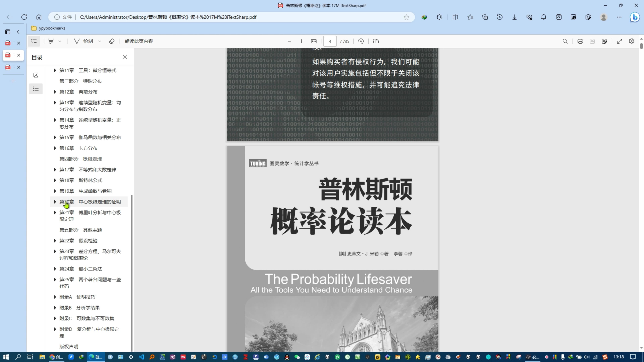Go to 附录C 可数集与不可数集
Image resolution: width=644 pixels, height=362 pixels.
[87, 319]
